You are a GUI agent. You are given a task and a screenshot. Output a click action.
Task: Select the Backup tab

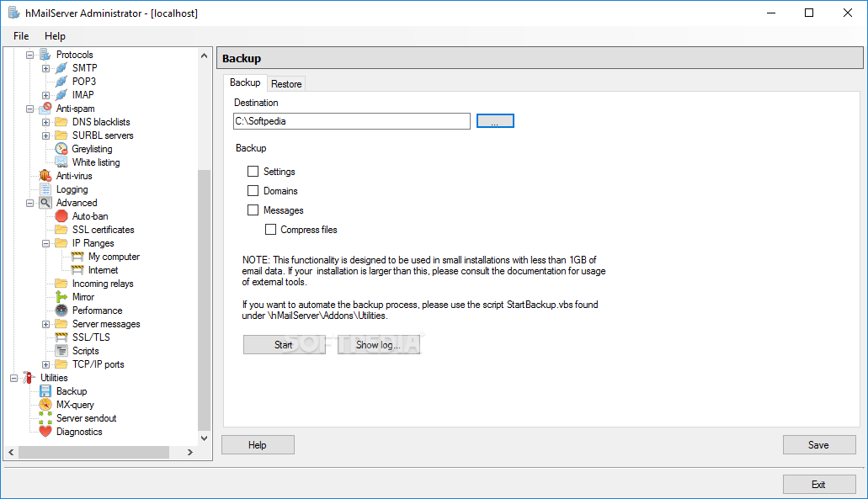point(245,82)
